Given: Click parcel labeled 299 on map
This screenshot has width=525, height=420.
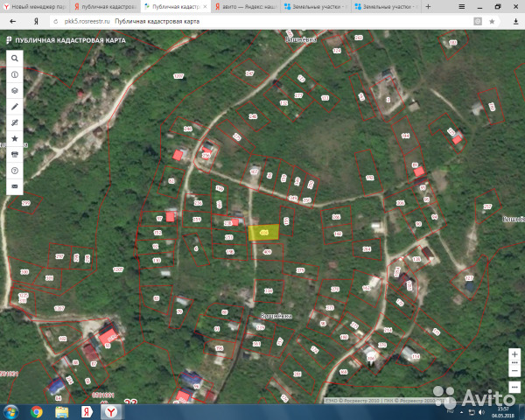Looking at the screenshot, I should click(25, 203).
